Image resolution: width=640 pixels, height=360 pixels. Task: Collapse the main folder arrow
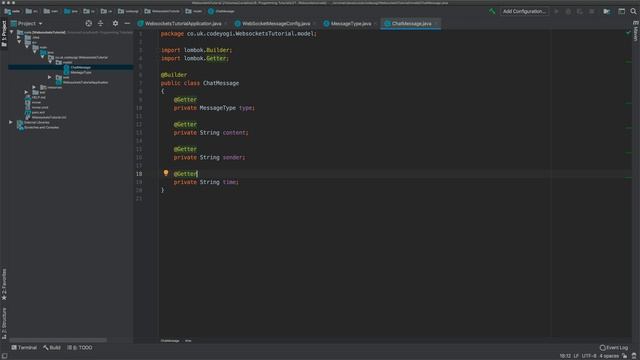27,47
